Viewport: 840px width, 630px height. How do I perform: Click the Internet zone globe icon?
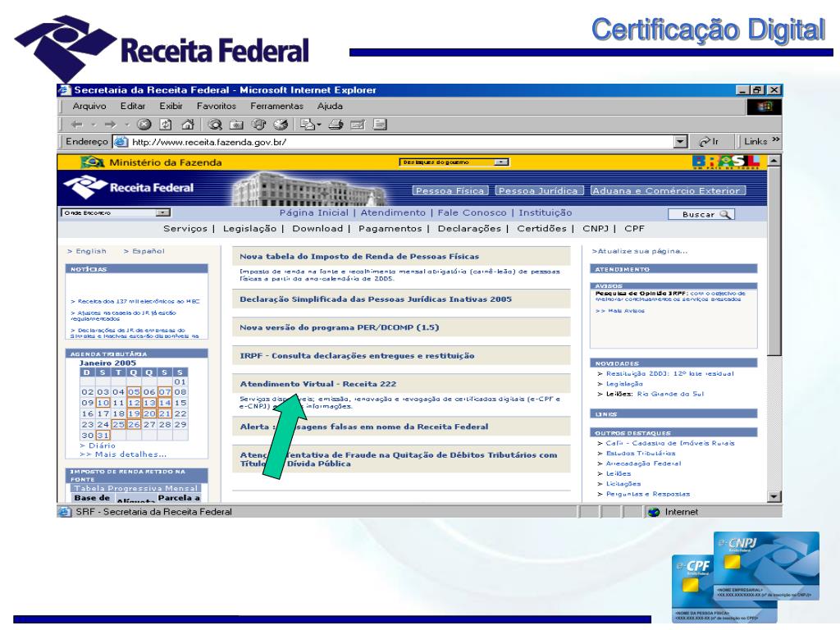654,512
